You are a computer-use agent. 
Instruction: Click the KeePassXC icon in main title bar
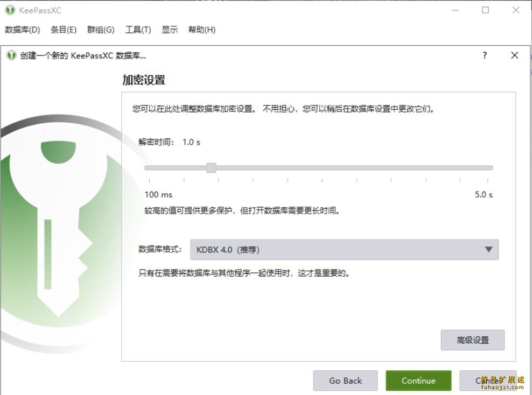pyautogui.click(x=10, y=10)
